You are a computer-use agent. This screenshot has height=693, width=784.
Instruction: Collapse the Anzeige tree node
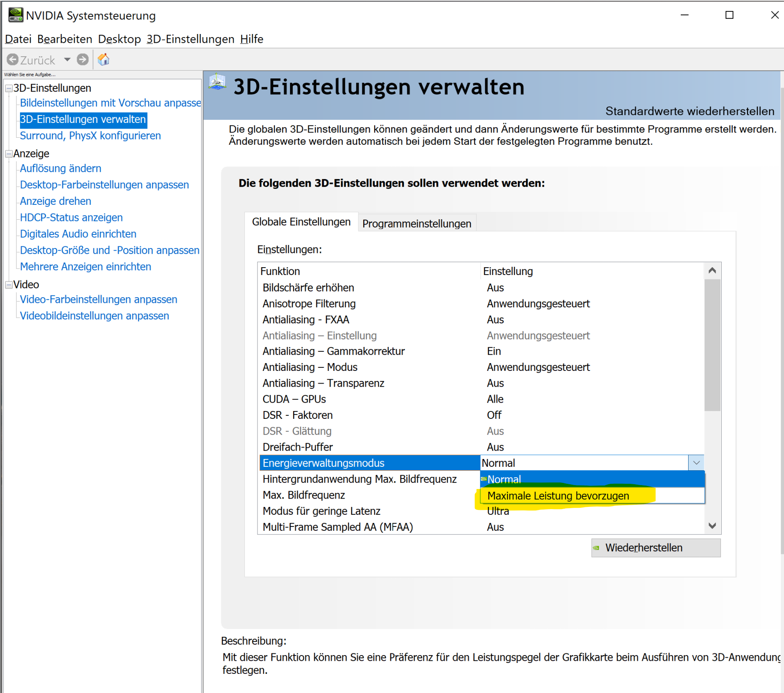point(8,154)
